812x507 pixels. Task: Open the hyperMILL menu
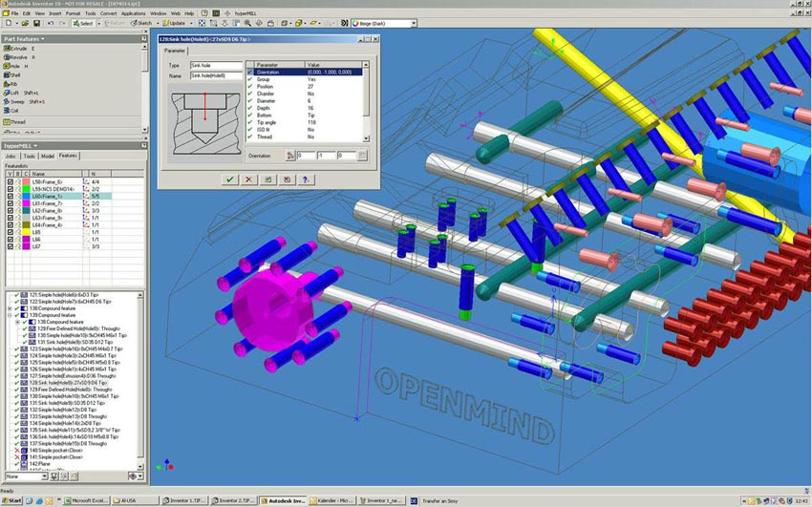click(x=245, y=13)
